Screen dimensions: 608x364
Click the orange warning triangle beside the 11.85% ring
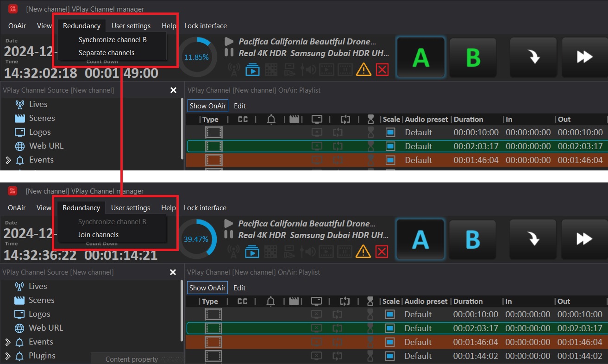point(364,69)
